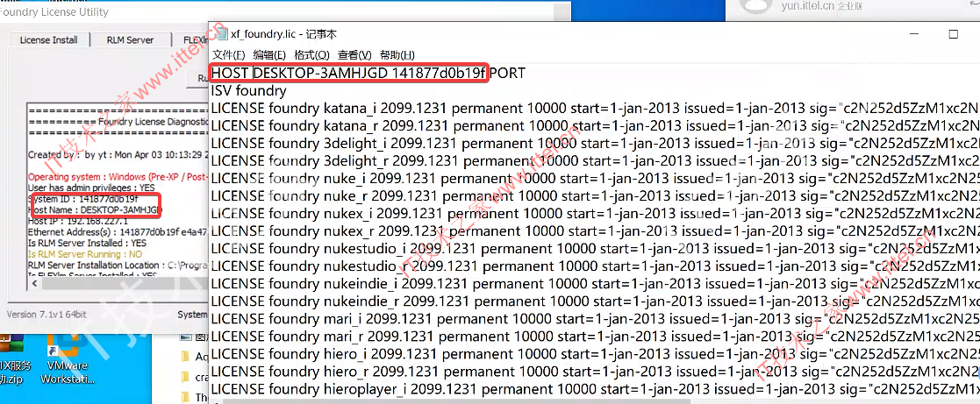Click the "Operating system : Windows" diagnostics line
980x404 pixels.
118,177
